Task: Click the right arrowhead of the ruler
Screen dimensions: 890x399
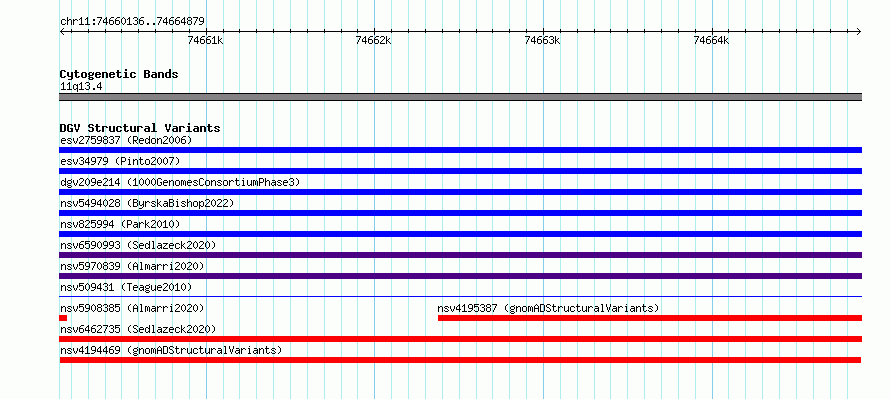Action: tap(859, 31)
